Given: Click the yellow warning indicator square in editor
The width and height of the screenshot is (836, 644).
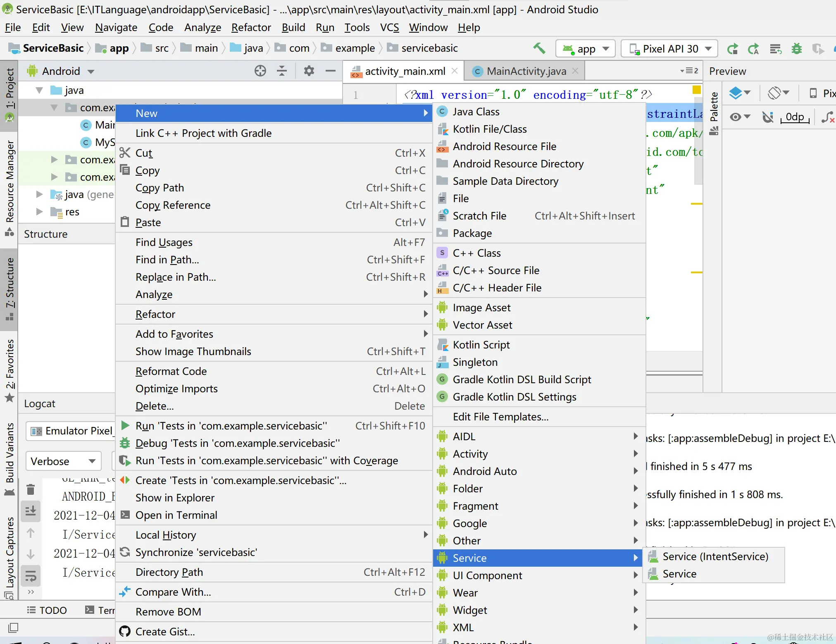Looking at the screenshot, I should [696, 90].
